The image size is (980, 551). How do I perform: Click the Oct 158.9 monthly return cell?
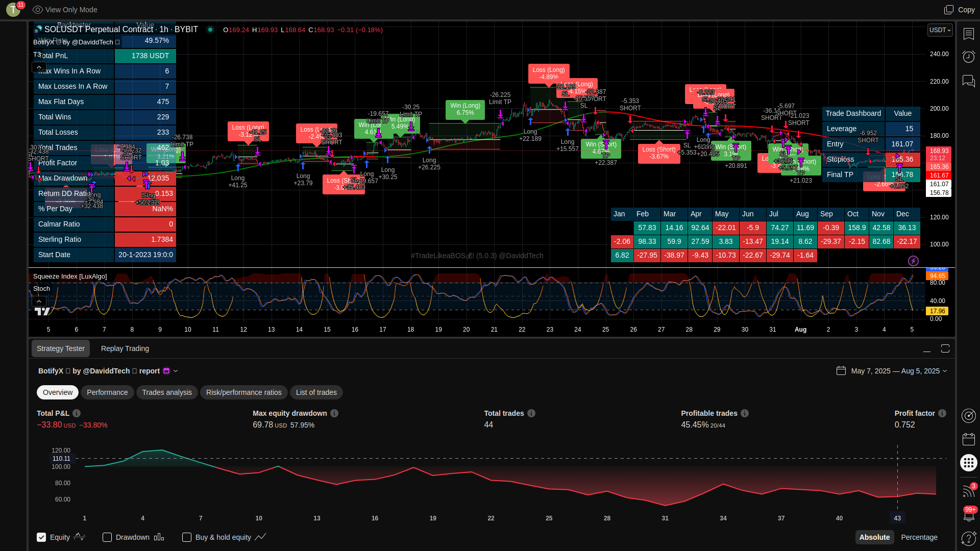(857, 228)
